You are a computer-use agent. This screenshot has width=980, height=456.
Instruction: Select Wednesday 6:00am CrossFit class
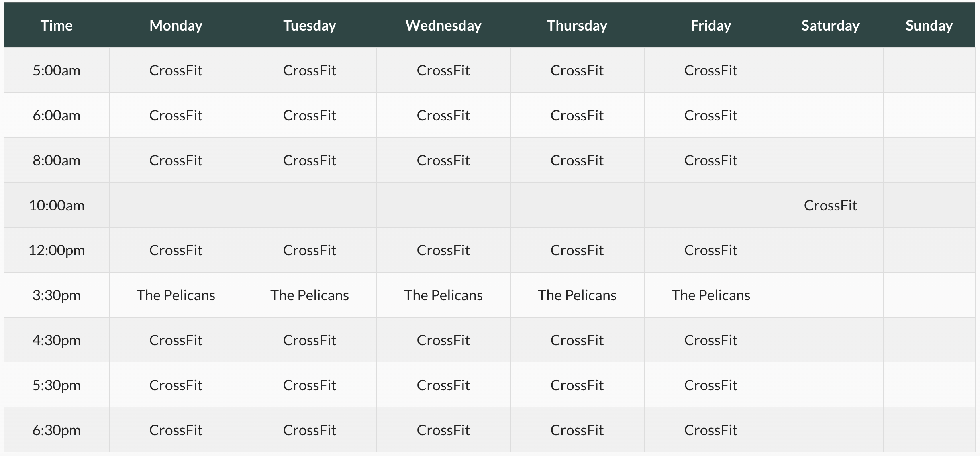443,116
